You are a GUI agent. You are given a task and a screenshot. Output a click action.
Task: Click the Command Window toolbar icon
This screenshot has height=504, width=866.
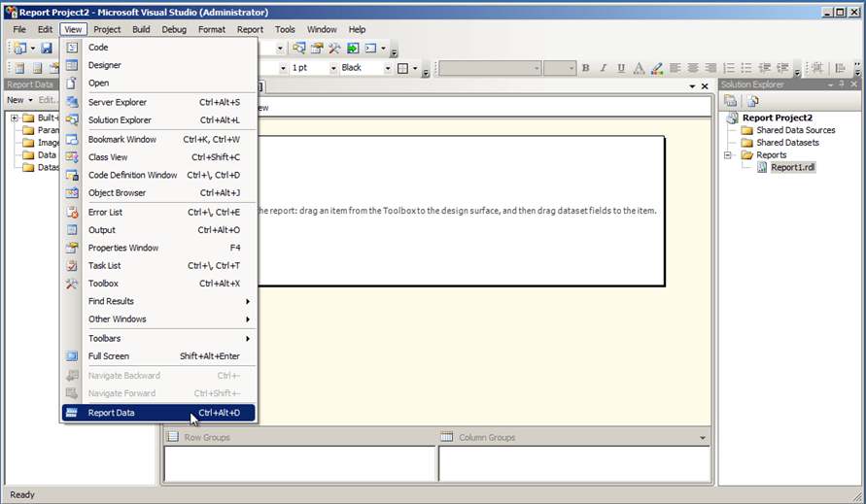coord(370,49)
